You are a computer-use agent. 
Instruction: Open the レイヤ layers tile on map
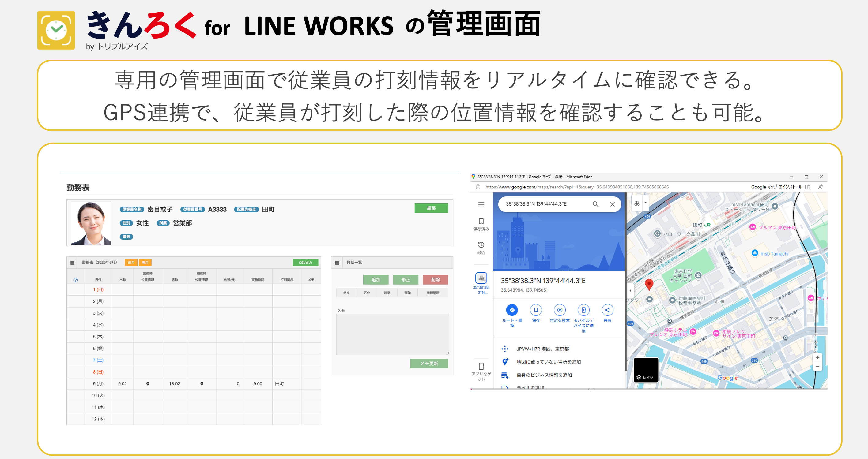click(x=646, y=370)
